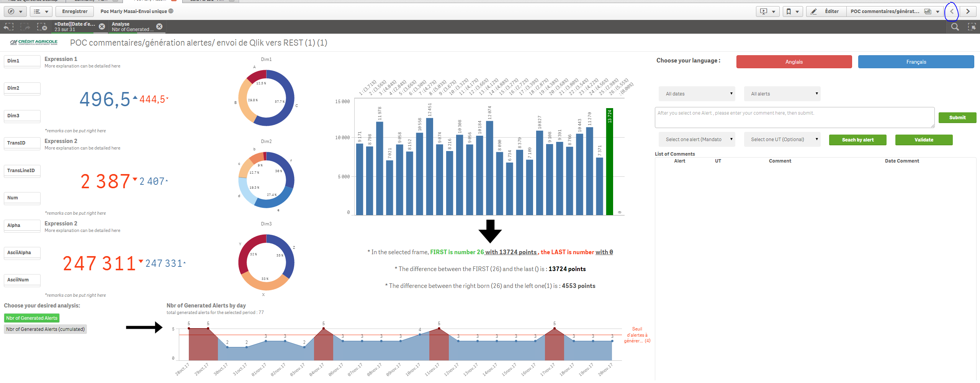Select the Français language button
This screenshot has height=383, width=980.
[x=916, y=62]
